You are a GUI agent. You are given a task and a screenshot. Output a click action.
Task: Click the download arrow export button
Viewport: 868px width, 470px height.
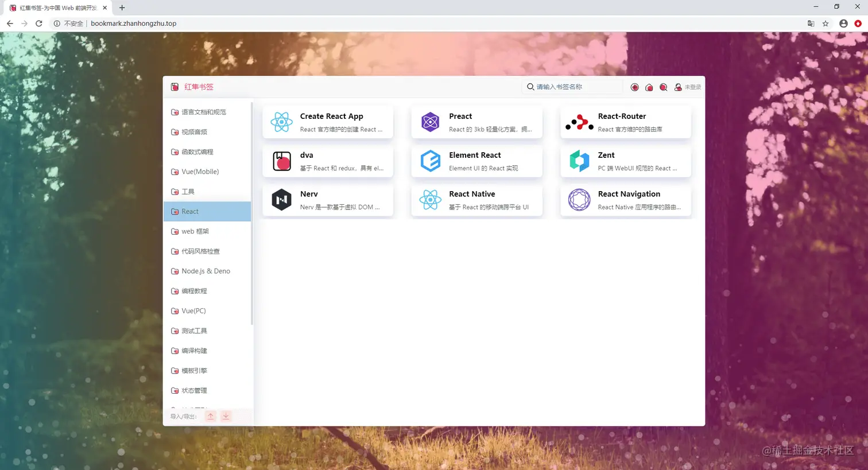tap(226, 416)
